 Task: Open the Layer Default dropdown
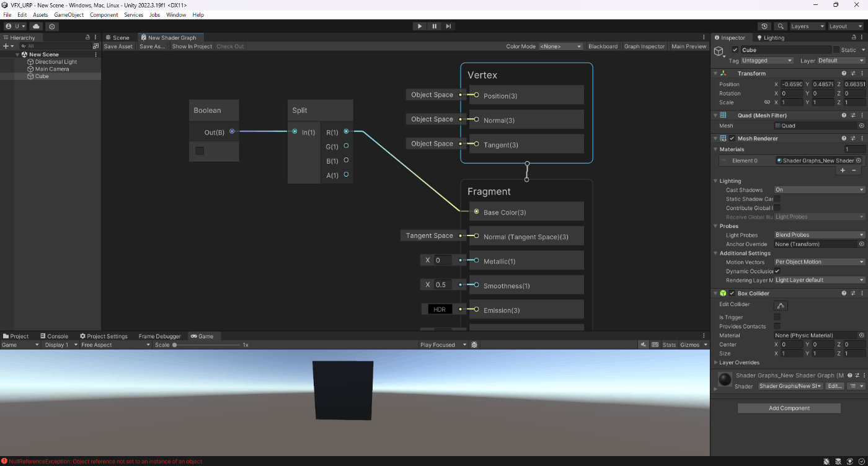coord(841,60)
